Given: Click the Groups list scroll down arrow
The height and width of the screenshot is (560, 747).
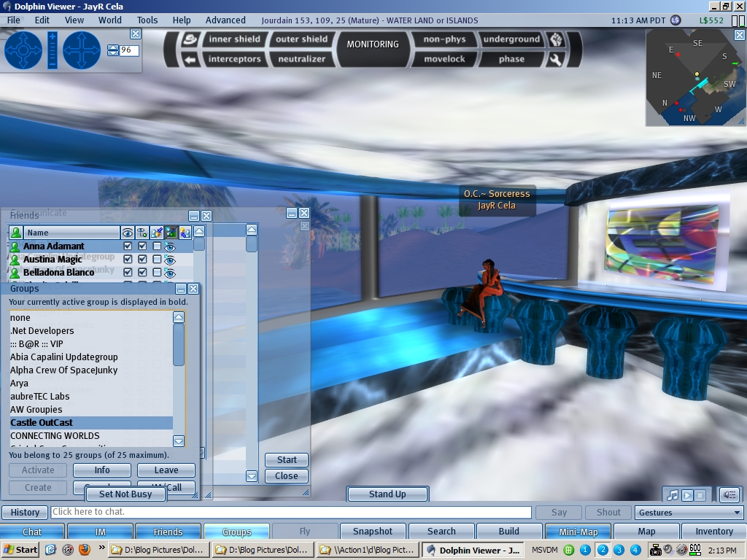Looking at the screenshot, I should click(179, 441).
